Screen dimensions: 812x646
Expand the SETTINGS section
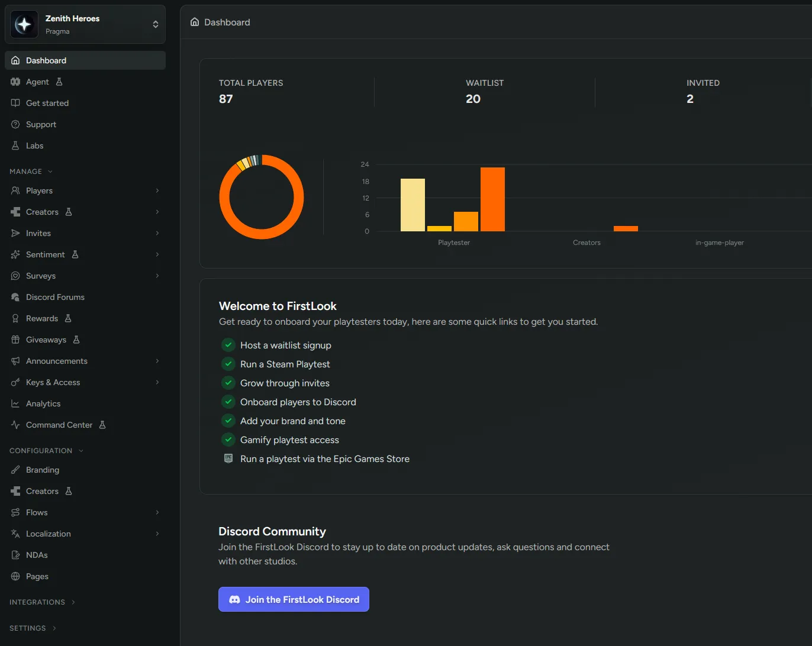pyautogui.click(x=33, y=628)
